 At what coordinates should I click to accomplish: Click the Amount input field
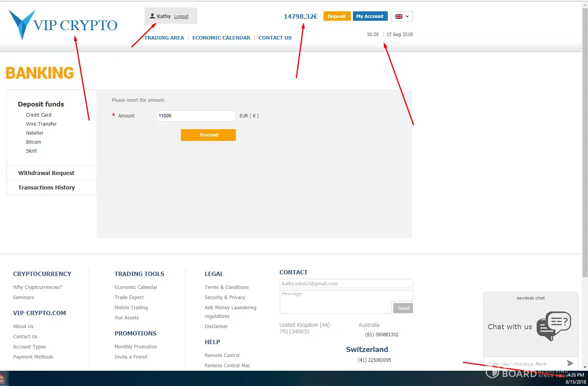[x=195, y=116]
